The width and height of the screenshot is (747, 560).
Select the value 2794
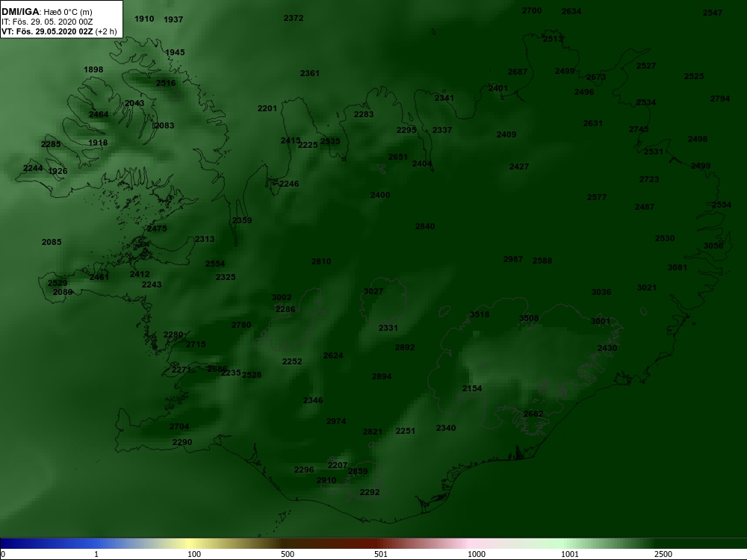coord(720,99)
